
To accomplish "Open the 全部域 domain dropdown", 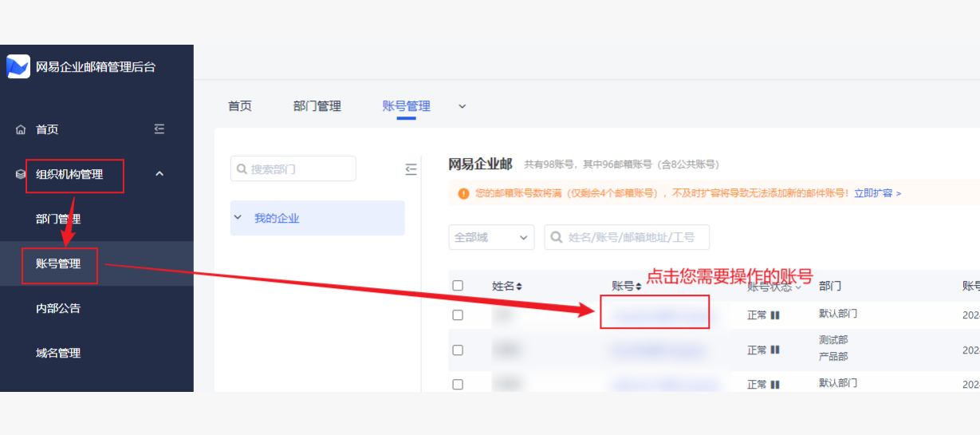I will (x=491, y=237).
